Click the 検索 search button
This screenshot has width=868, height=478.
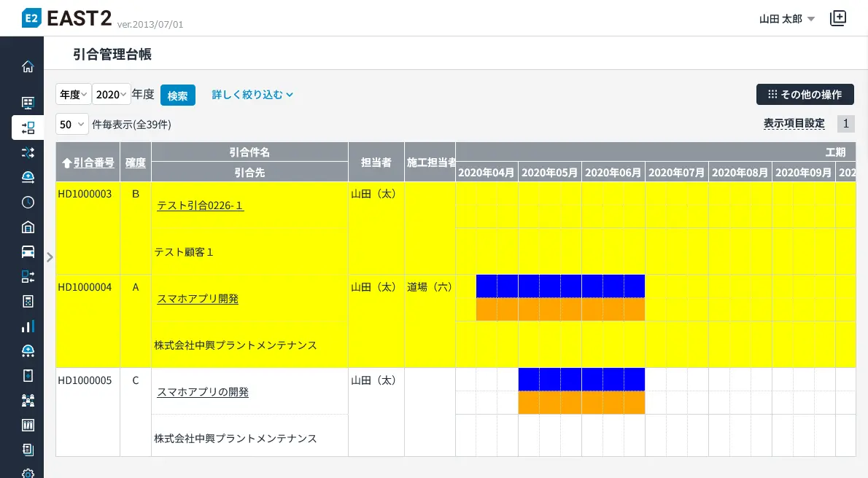point(178,95)
